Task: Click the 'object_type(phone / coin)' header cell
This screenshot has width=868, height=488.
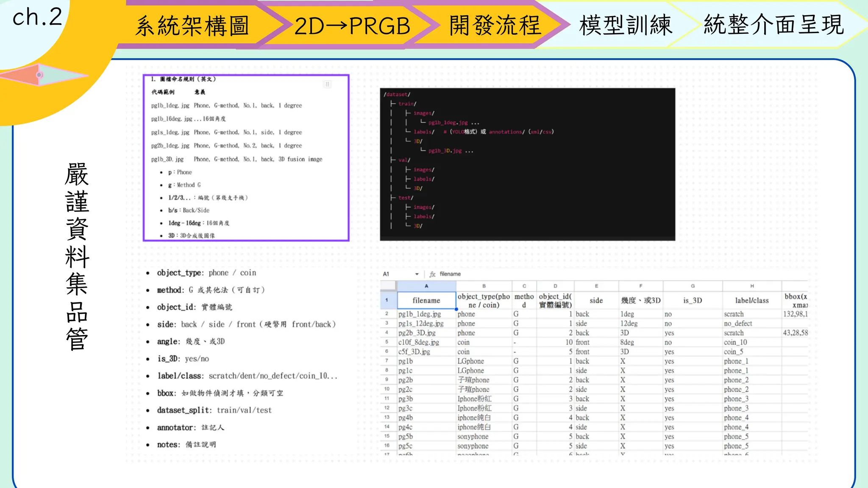Action: click(484, 301)
